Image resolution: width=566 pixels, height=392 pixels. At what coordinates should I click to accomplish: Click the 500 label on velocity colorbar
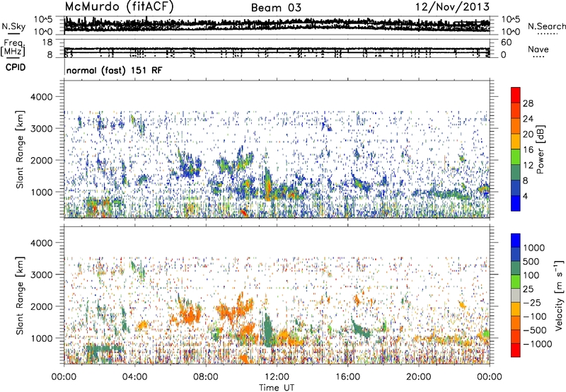coord(531,262)
